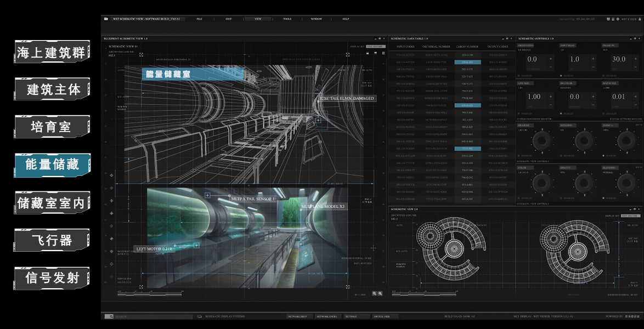Click the horizontal scrollbar under Schematic View 2.0
644x329 pixels.
423,294
